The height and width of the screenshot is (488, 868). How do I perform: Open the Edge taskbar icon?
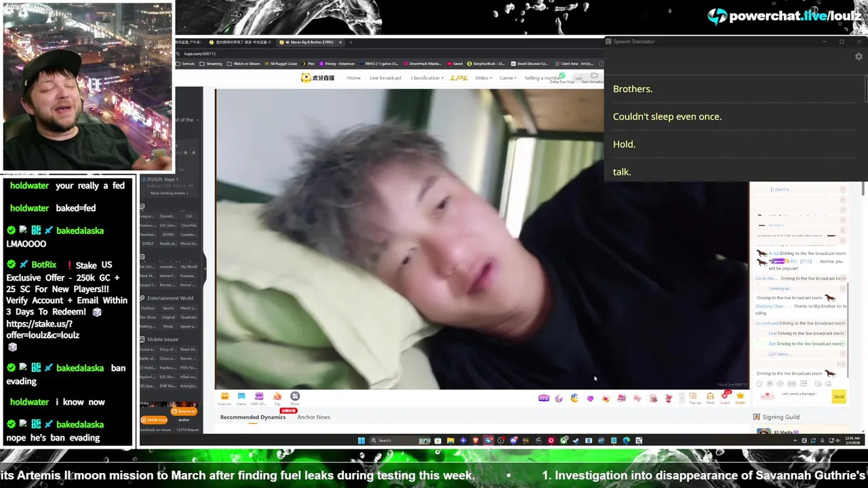click(626, 441)
